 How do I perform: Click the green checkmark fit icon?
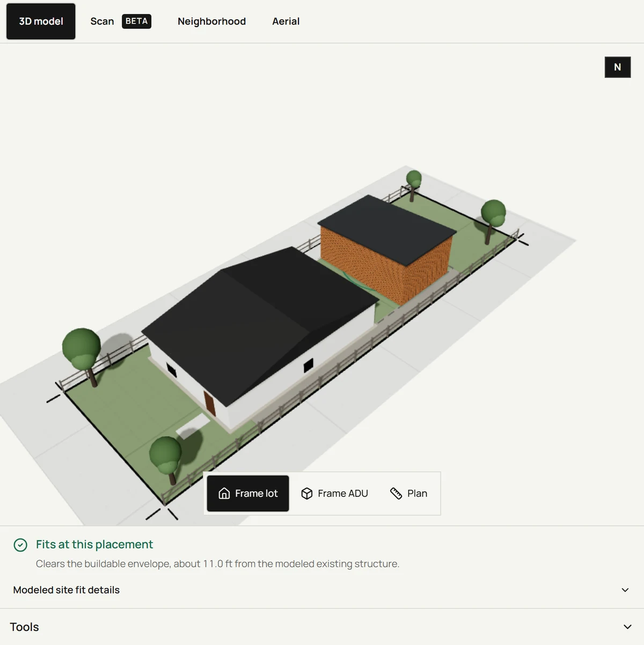pos(20,545)
